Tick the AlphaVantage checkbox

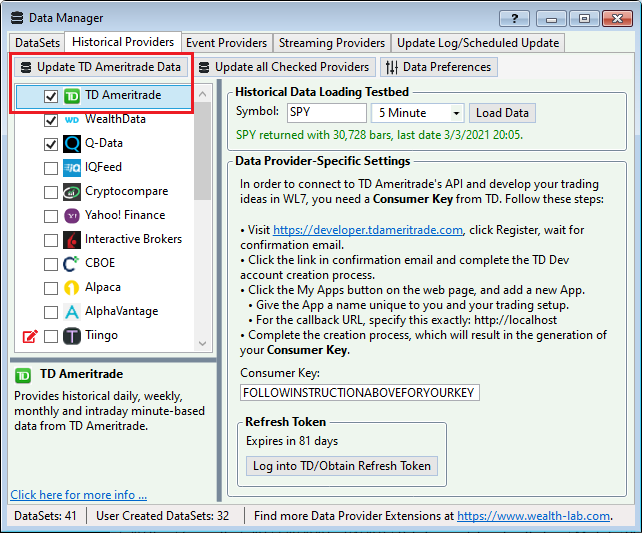click(51, 312)
